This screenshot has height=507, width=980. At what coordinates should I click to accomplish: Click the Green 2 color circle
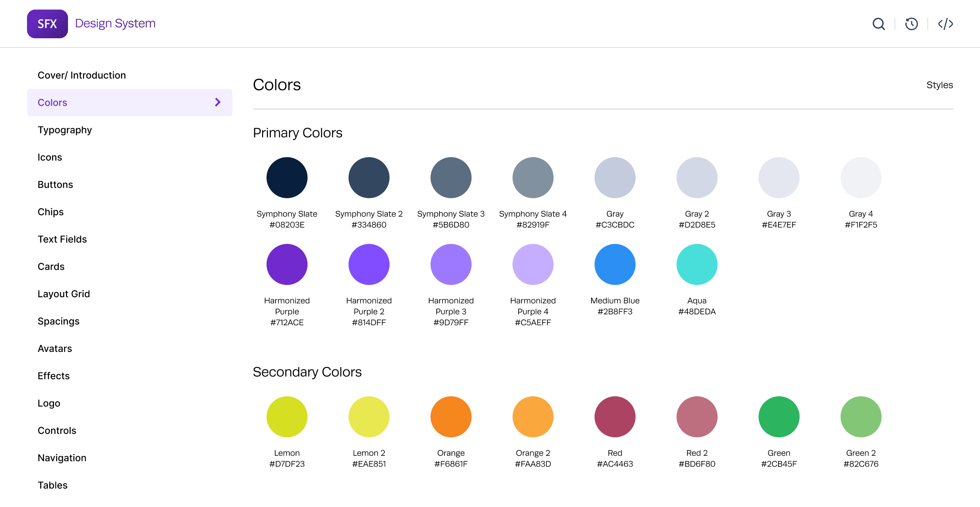[x=860, y=417]
